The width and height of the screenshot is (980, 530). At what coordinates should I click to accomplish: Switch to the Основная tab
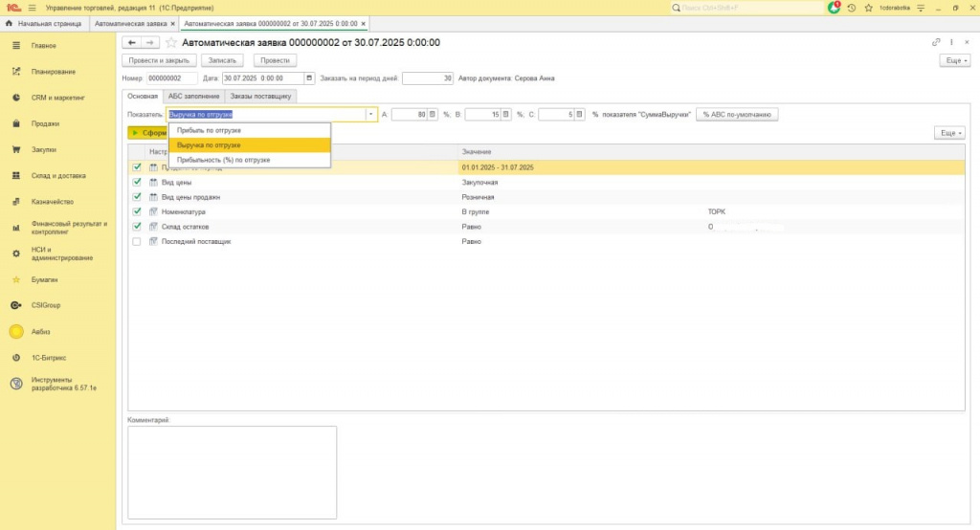(x=143, y=97)
